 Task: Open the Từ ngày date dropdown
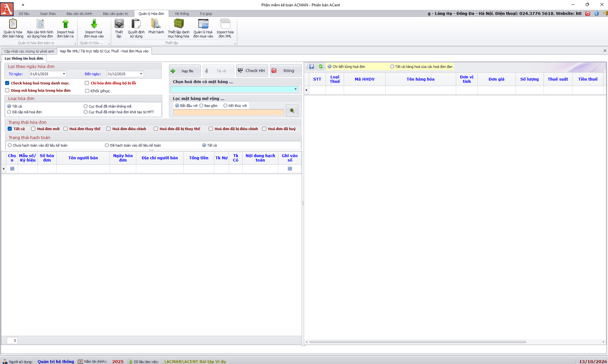tap(64, 74)
